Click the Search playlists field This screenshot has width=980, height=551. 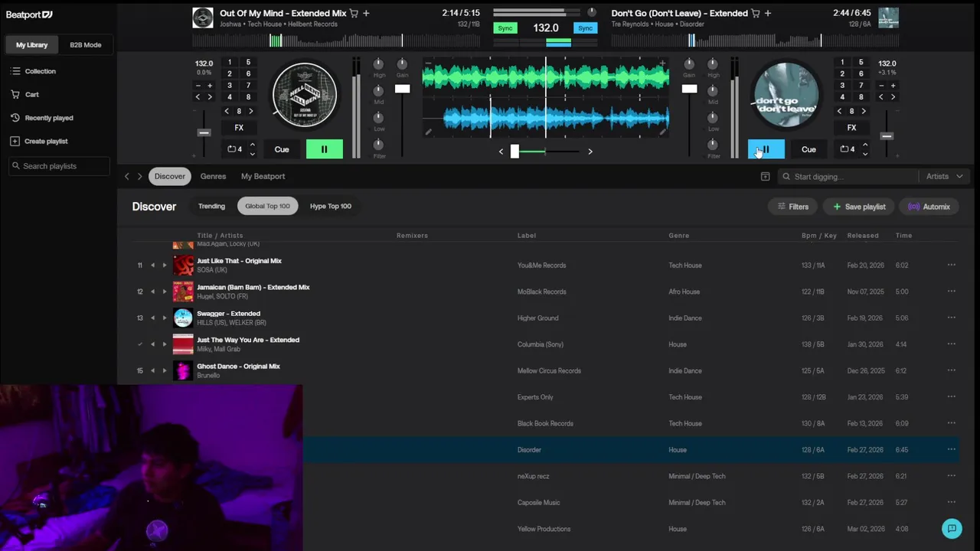pos(59,166)
